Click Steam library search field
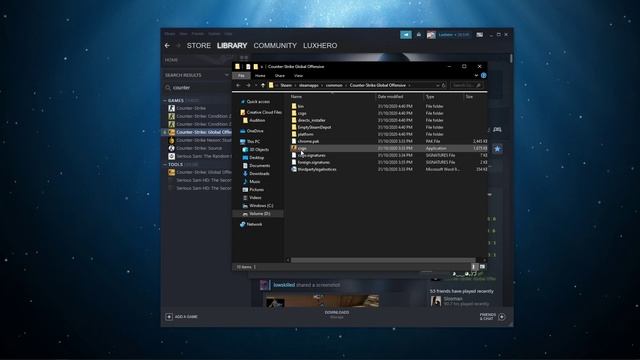 (x=198, y=88)
